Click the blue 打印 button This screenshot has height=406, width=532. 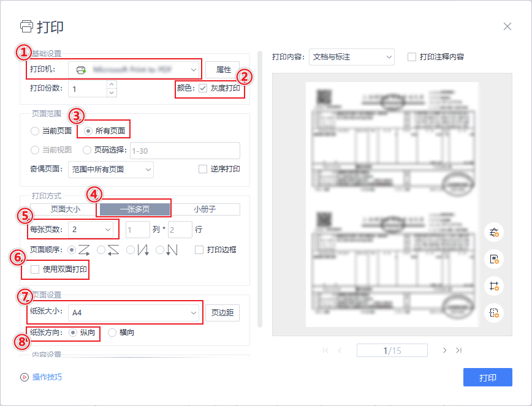(487, 377)
